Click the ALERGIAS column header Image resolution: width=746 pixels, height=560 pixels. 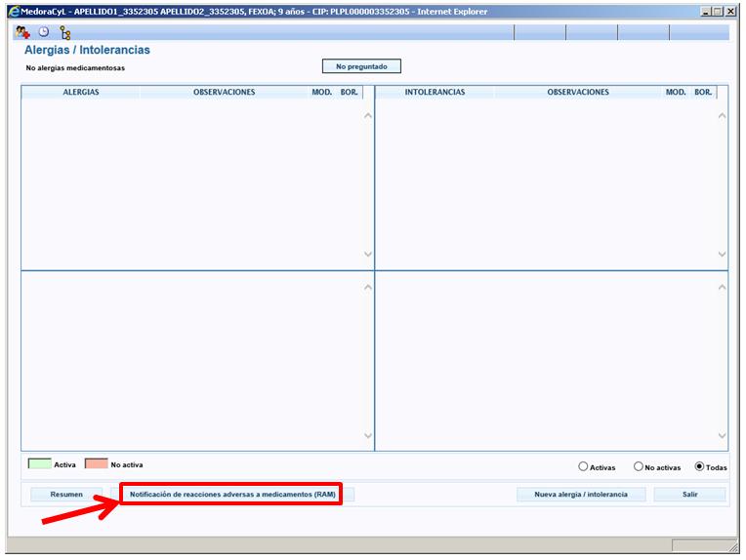pos(81,93)
